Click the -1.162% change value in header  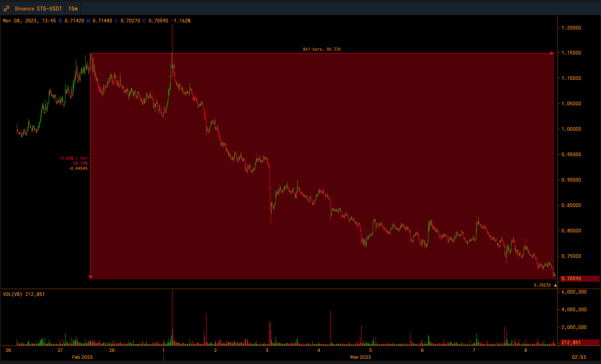click(181, 21)
